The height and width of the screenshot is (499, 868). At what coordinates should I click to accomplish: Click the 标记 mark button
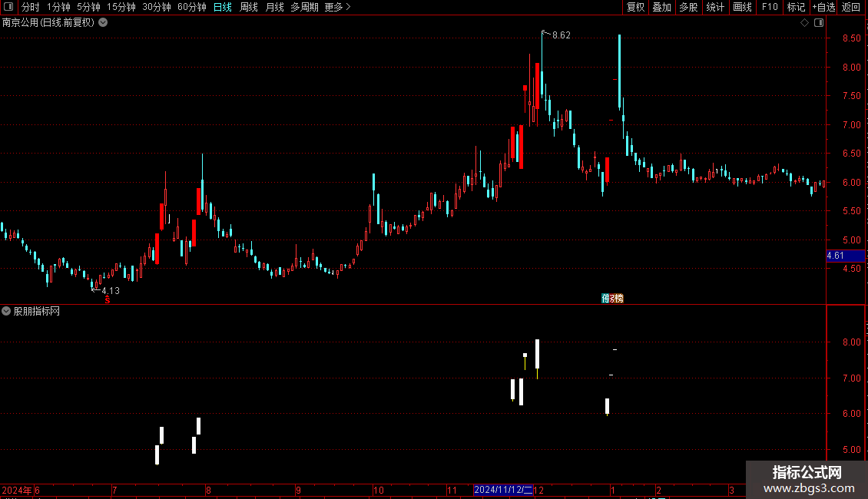[x=796, y=7]
